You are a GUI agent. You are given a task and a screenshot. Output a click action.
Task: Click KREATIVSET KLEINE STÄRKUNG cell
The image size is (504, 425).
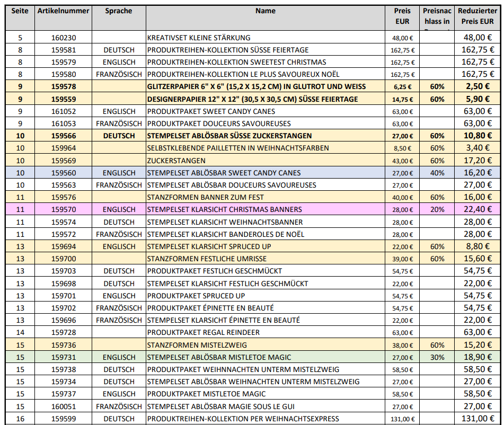tap(266, 38)
